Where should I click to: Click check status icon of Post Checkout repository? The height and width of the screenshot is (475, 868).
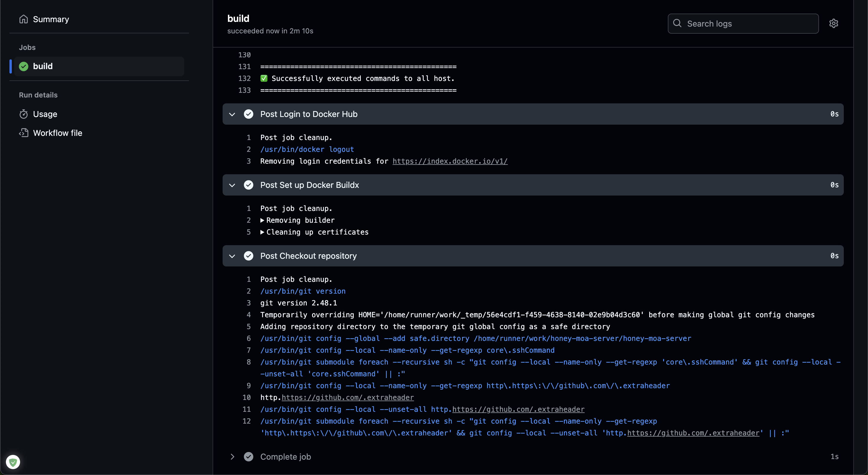[249, 256]
